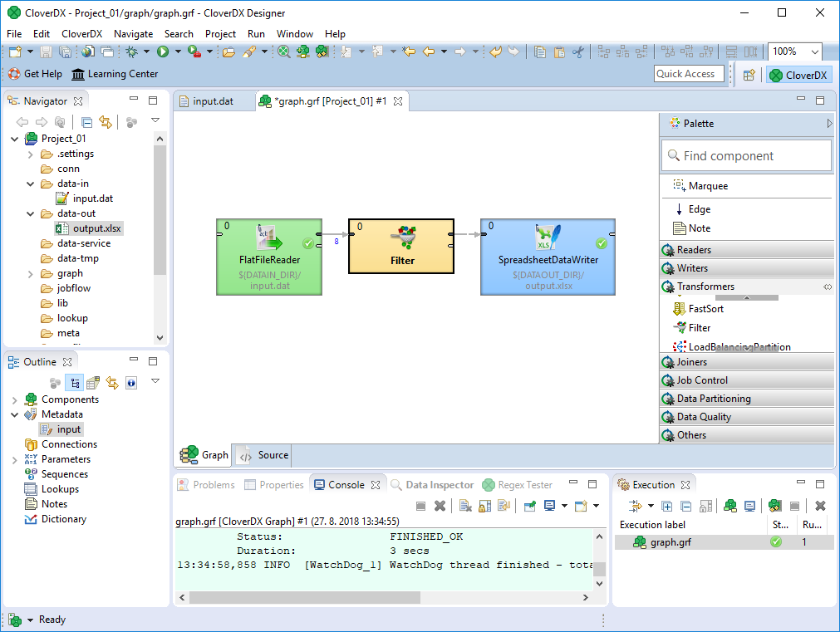Toggle Link with Editor in Navigator
The height and width of the screenshot is (632, 840).
(106, 122)
